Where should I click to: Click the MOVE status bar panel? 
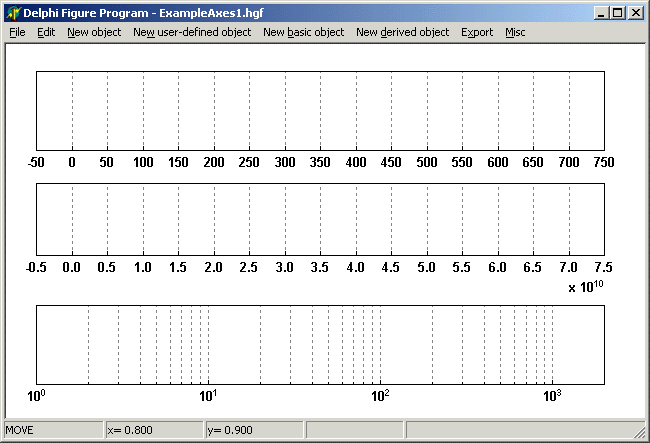pos(53,430)
